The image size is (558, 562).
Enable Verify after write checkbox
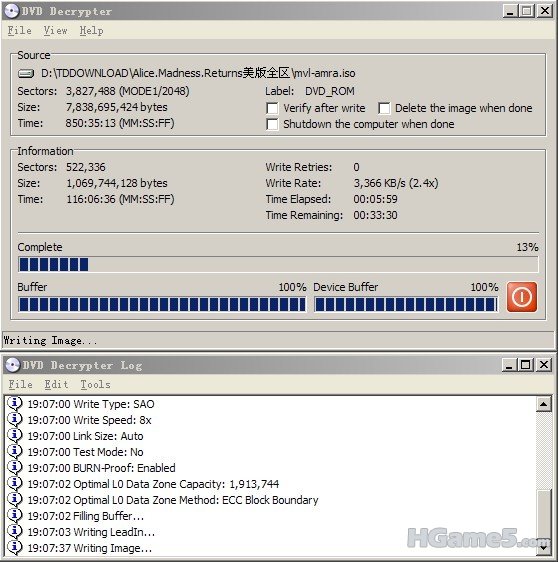pyautogui.click(x=272, y=108)
